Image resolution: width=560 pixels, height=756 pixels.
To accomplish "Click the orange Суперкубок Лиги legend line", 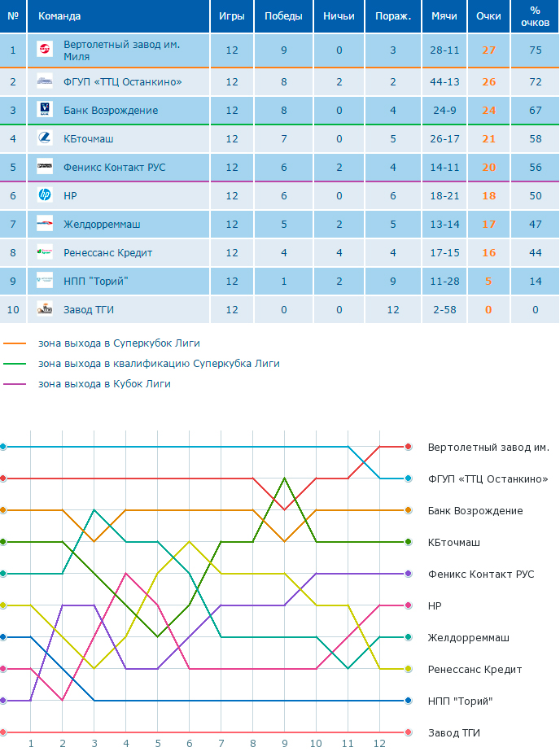I will click(15, 343).
